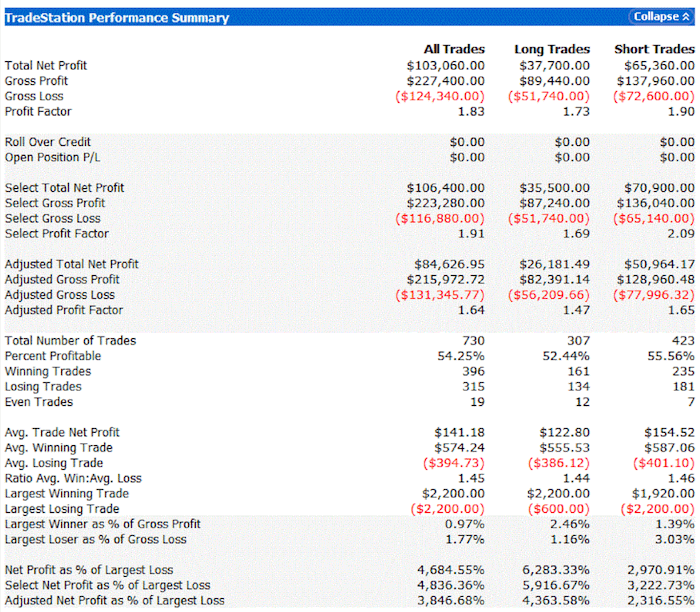This screenshot has width=700, height=612.
Task: Select the Adjusted Profit Factor label
Action: (x=64, y=310)
